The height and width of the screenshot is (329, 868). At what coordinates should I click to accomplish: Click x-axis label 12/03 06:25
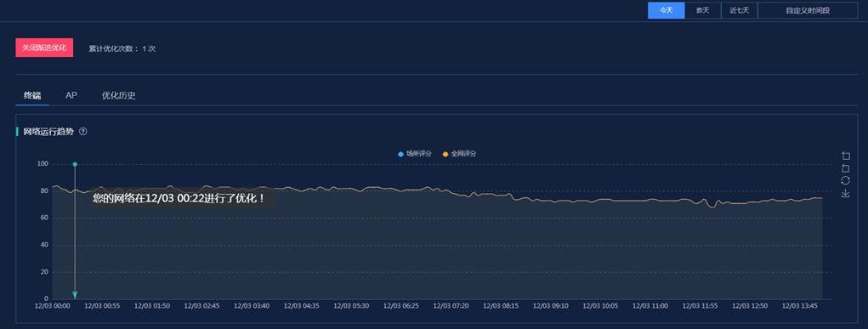(401, 305)
